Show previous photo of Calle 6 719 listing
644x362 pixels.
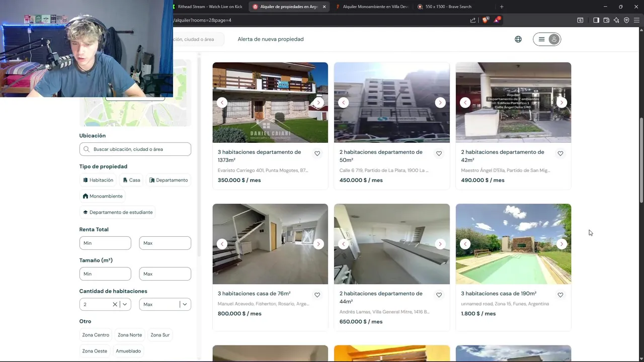tap(344, 103)
